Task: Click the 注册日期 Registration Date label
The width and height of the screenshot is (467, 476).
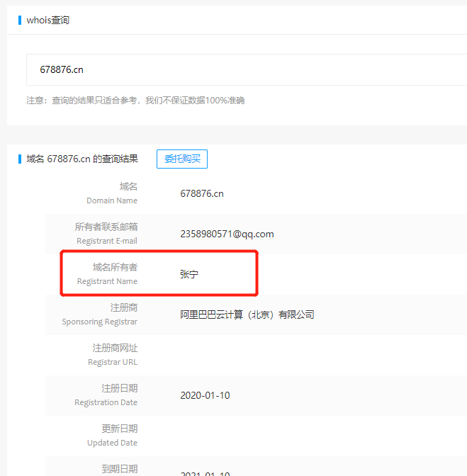Action: tap(107, 395)
